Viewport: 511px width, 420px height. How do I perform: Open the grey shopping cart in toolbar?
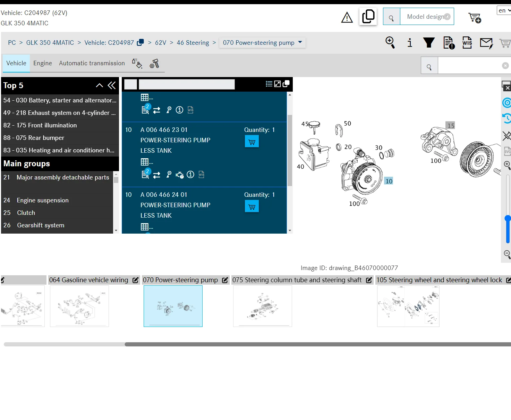point(505,43)
